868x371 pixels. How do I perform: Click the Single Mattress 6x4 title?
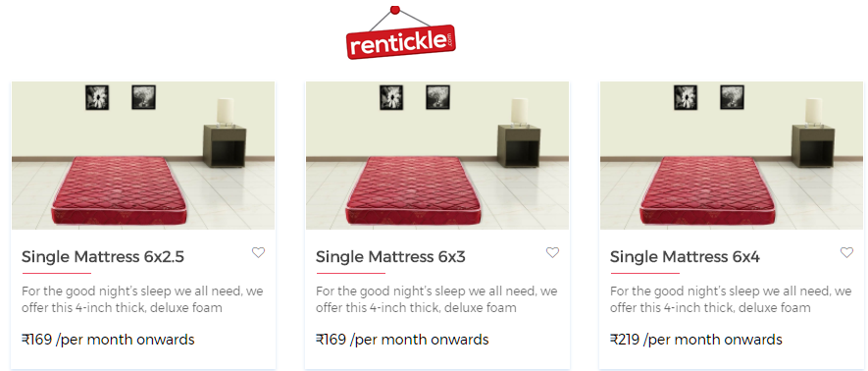tap(685, 257)
